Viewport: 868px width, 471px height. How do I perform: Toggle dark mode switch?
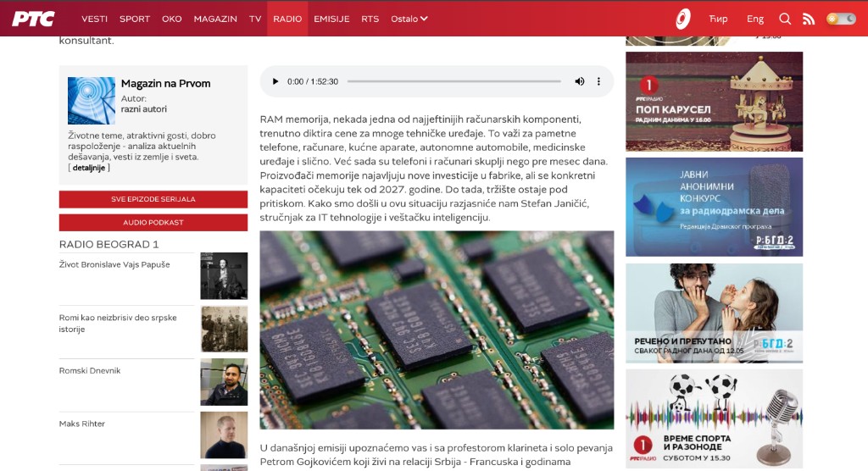coord(841,19)
